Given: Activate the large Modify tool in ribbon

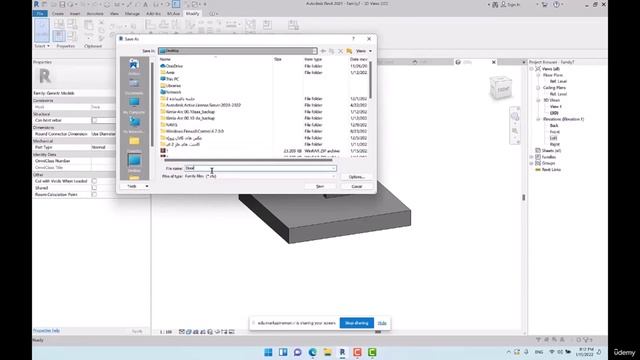Looking at the screenshot, I should pos(42,31).
